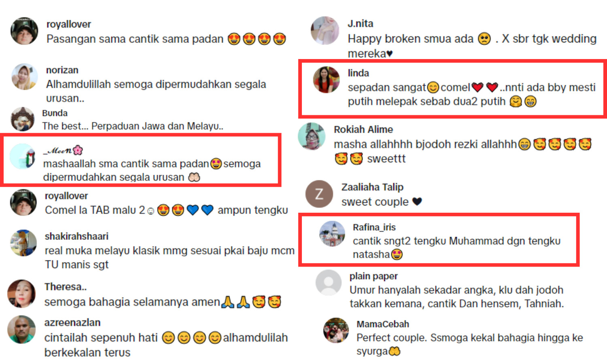The height and width of the screenshot is (364, 607).
Task: Open plain paper's default gray avatar
Action: (x=329, y=282)
